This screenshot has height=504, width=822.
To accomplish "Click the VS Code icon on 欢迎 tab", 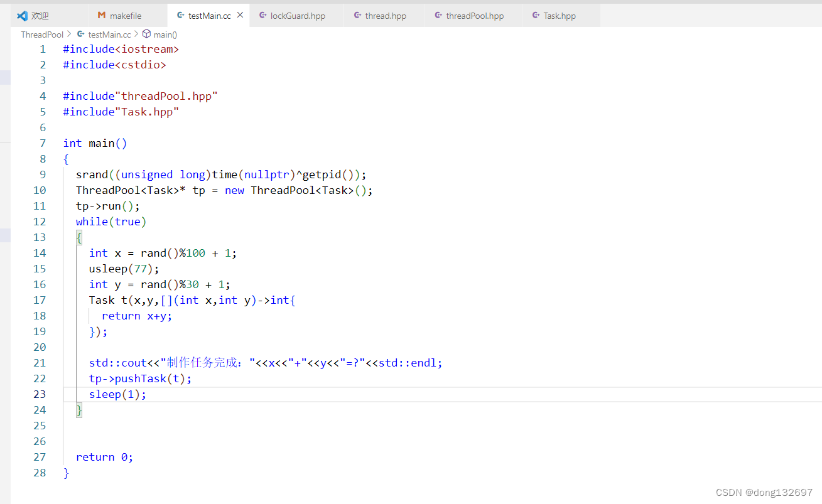I will pyautogui.click(x=23, y=16).
